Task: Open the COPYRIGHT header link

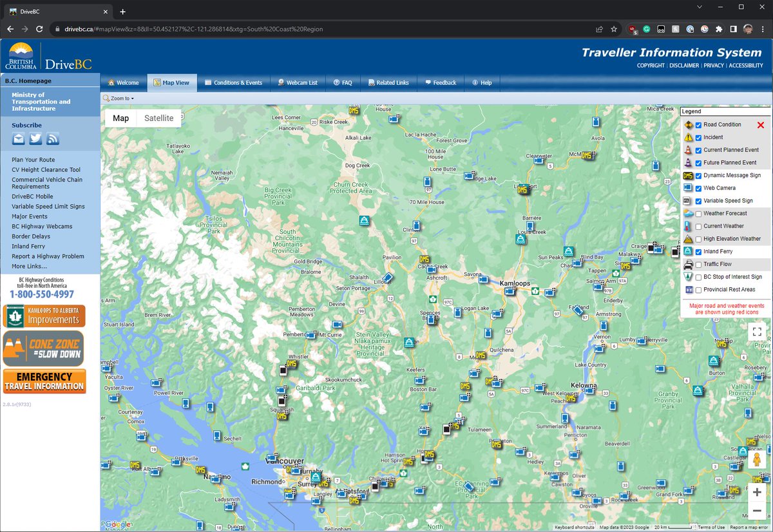Action: click(x=651, y=66)
